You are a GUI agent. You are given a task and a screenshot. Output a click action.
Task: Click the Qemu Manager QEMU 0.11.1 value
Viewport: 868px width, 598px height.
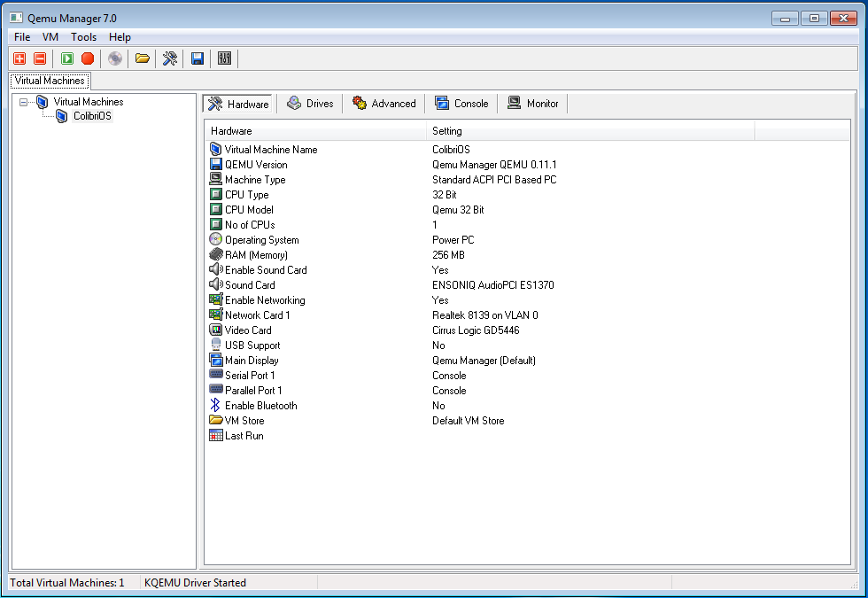[494, 165]
